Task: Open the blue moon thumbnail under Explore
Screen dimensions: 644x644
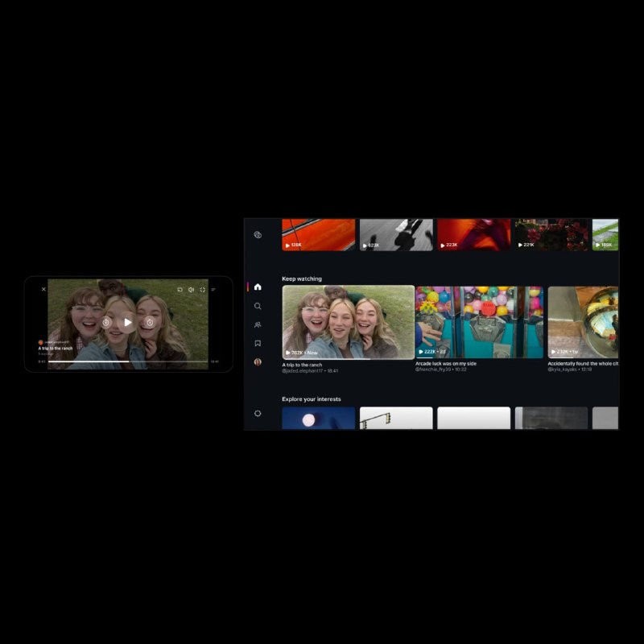Action: (x=319, y=418)
